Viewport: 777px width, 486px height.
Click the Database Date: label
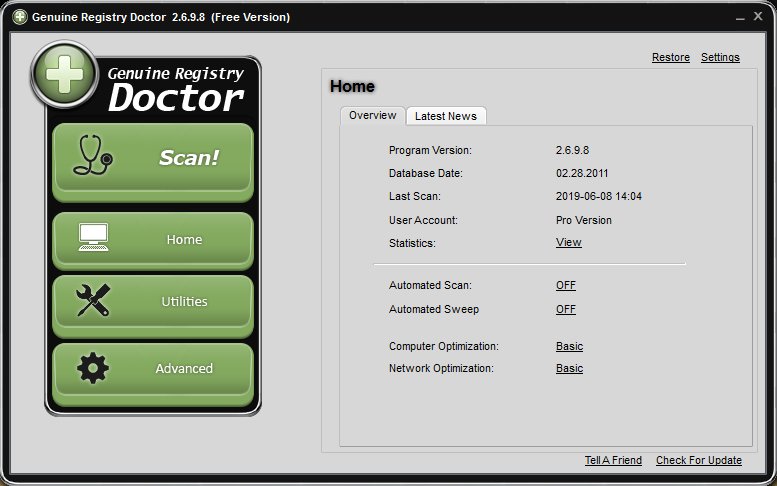(x=426, y=173)
